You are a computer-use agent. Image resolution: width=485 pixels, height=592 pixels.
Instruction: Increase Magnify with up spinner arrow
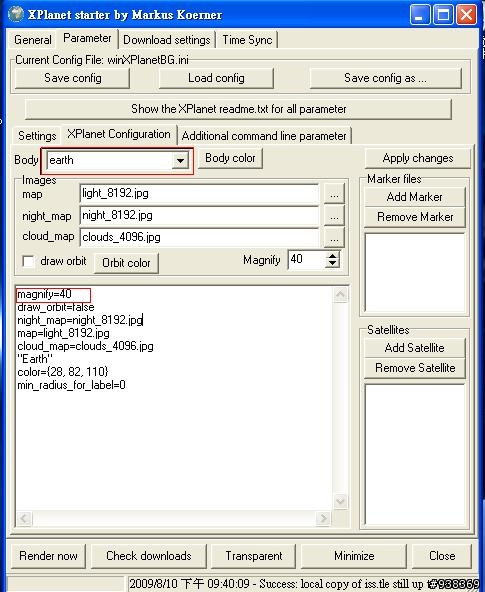tap(333, 256)
